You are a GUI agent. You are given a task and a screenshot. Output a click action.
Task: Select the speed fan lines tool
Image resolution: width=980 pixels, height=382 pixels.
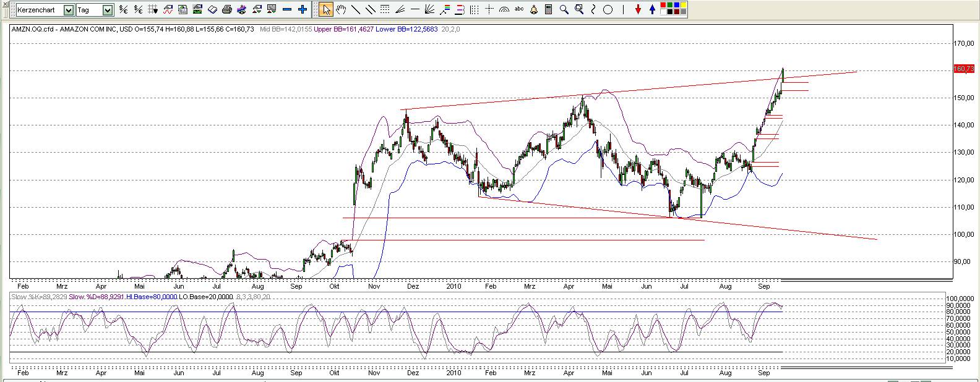coord(400,9)
